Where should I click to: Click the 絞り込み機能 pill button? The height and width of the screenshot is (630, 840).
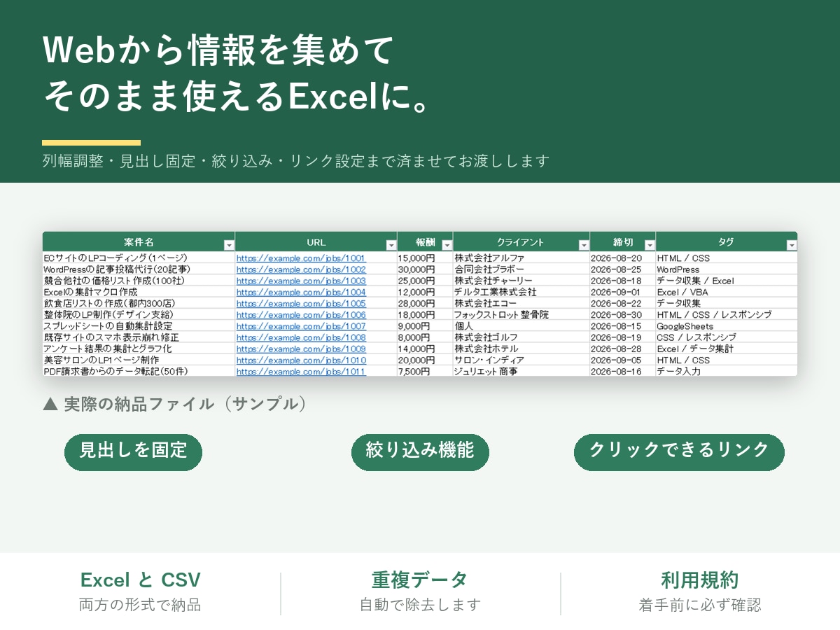[420, 452]
